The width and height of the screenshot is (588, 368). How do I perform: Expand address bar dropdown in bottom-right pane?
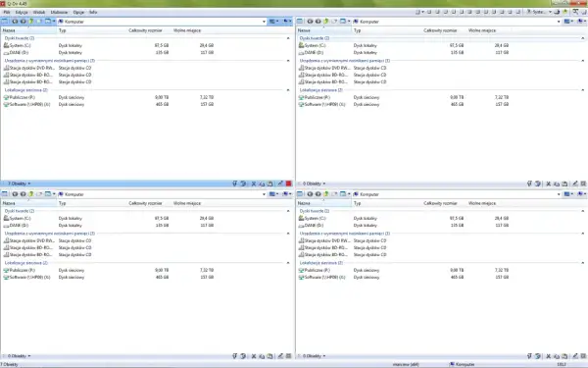[559, 194]
